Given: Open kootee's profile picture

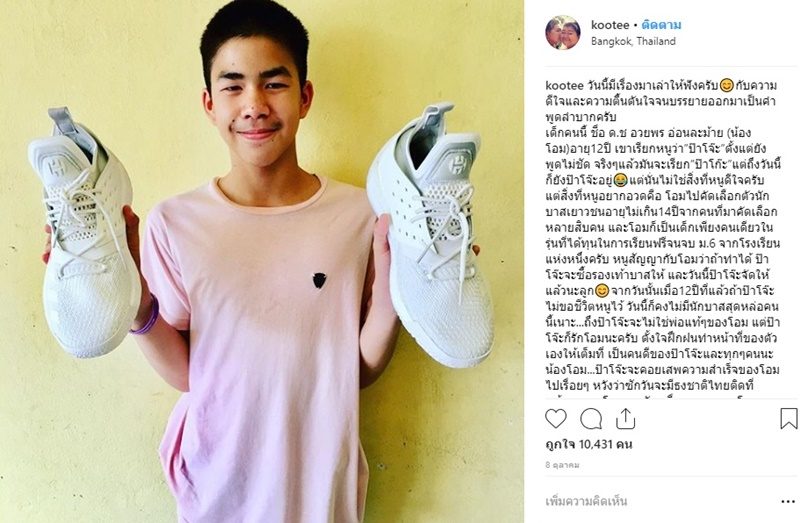Looking at the screenshot, I should 563,33.
